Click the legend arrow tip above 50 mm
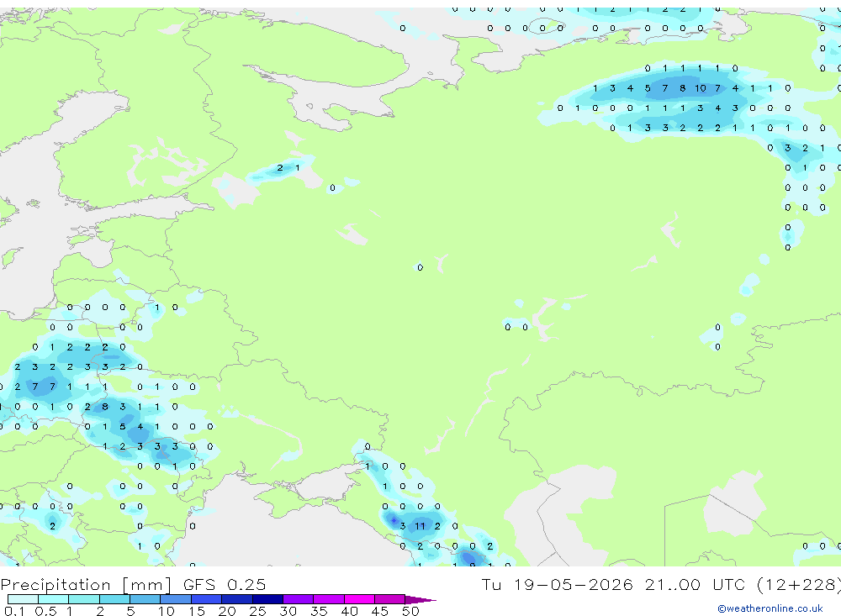Screen dimensions: 841x616 [x=420, y=599]
